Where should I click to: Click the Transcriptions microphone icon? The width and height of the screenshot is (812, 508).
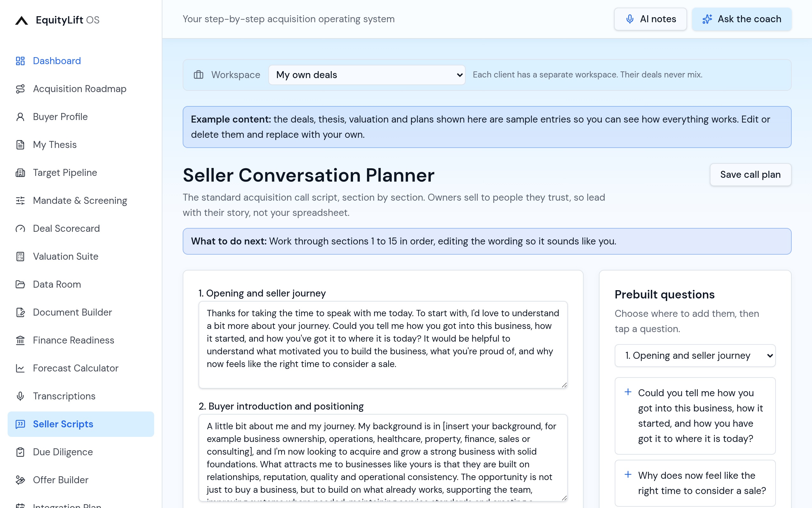click(x=20, y=396)
